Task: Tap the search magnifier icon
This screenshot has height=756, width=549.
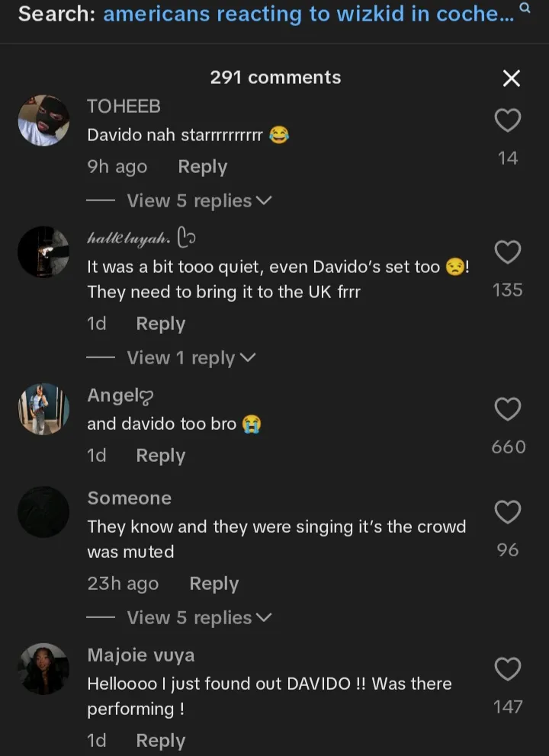Action: 525,8
